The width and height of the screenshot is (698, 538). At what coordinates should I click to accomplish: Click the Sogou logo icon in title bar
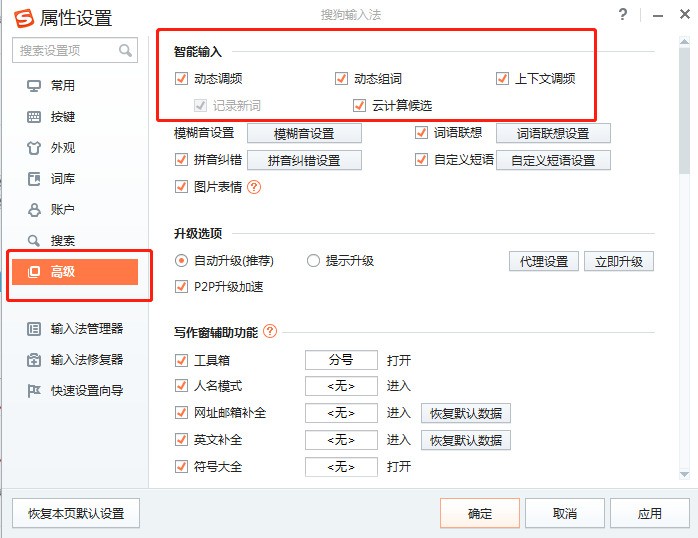tap(24, 18)
